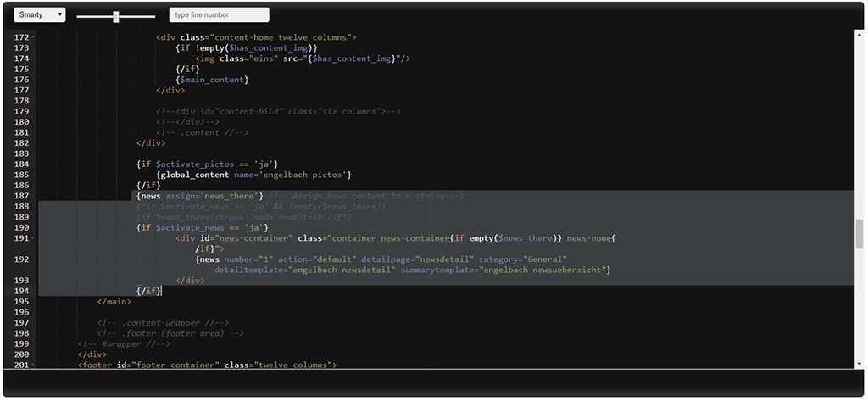This screenshot has width=868, height=401.
Task: Click the font size slider handle
Action: [x=116, y=16]
